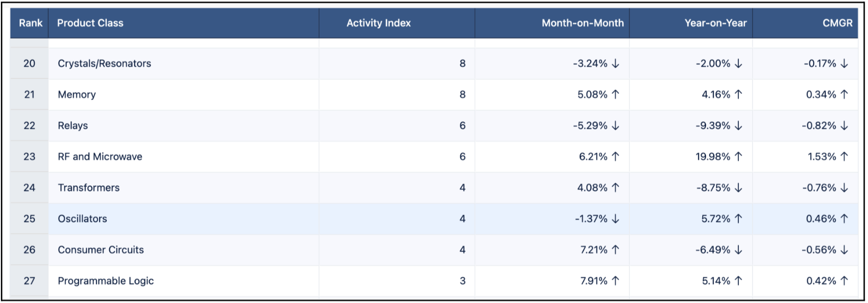The width and height of the screenshot is (868, 303).
Task: Click the up arrow next to Programmable Logic 7.91%
Action: pyautogui.click(x=616, y=281)
